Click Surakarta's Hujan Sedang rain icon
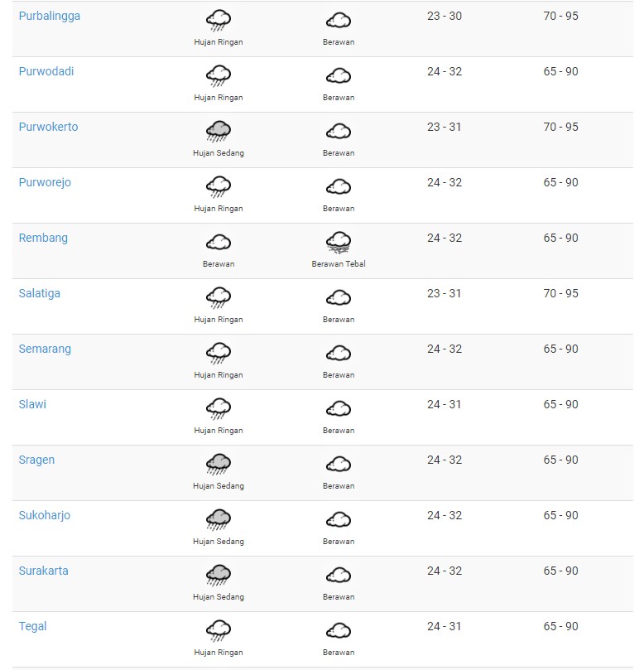 pos(219,576)
